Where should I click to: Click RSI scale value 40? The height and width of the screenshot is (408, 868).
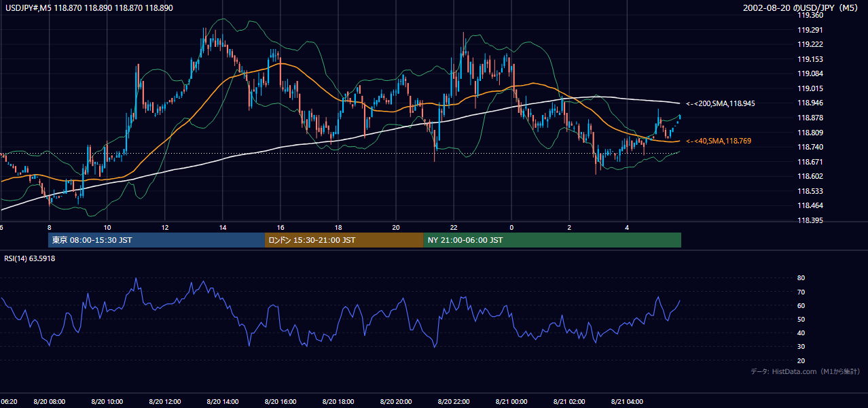(x=801, y=333)
